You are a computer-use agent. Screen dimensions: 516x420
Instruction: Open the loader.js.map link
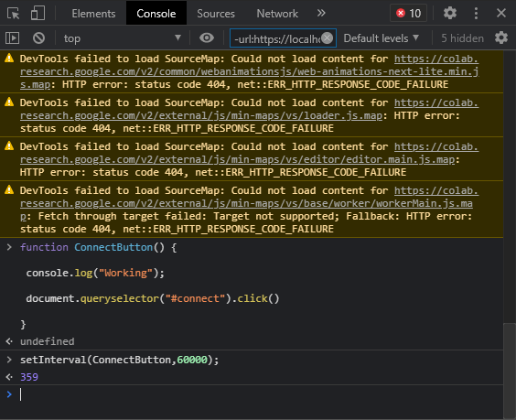[x=250, y=109]
